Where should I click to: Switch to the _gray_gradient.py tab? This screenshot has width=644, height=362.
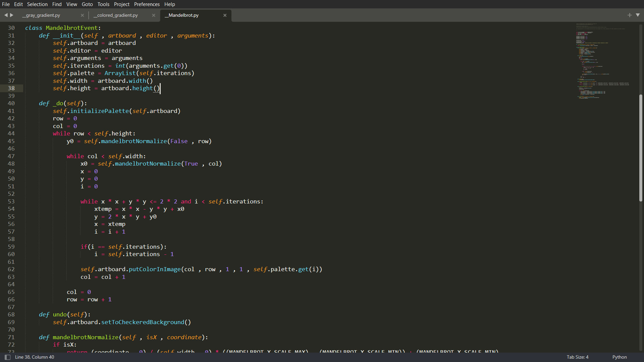41,15
